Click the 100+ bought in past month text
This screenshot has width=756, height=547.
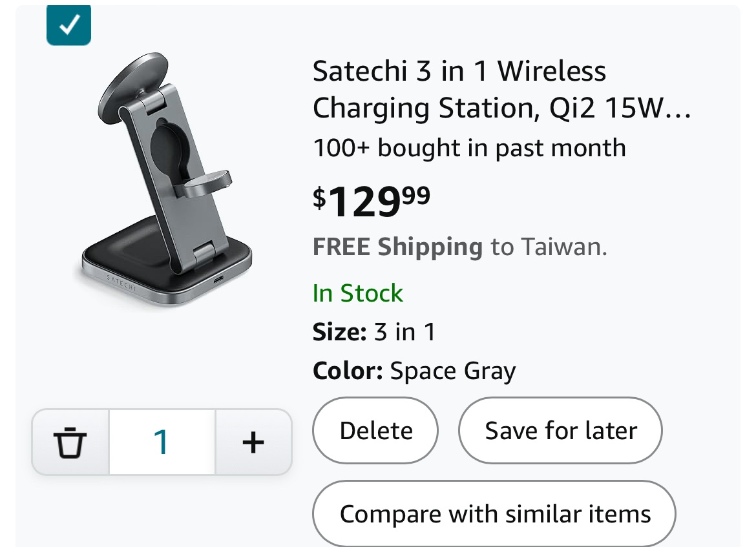pos(469,148)
